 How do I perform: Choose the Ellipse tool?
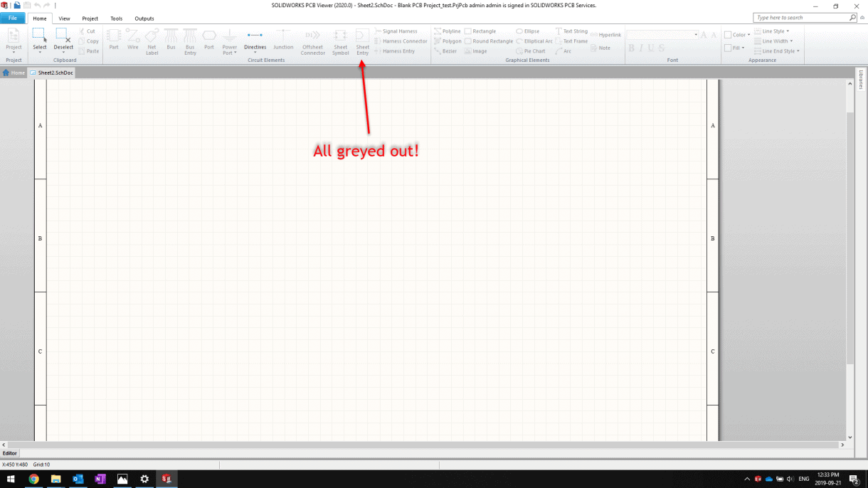tap(528, 31)
